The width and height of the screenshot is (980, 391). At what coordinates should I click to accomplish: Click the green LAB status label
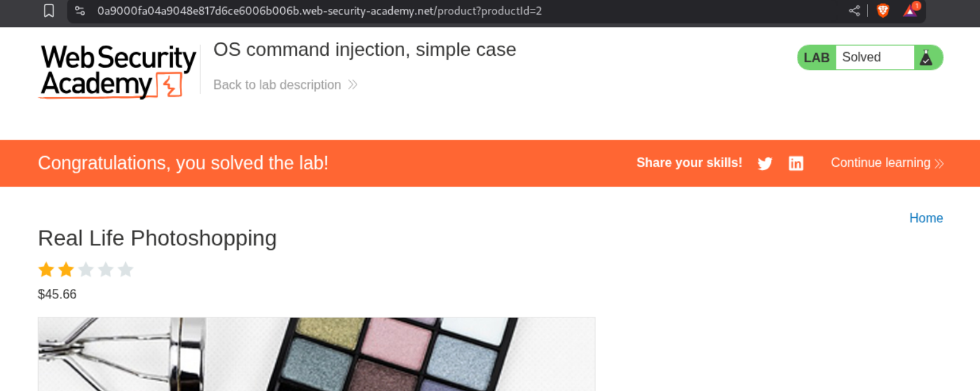817,58
